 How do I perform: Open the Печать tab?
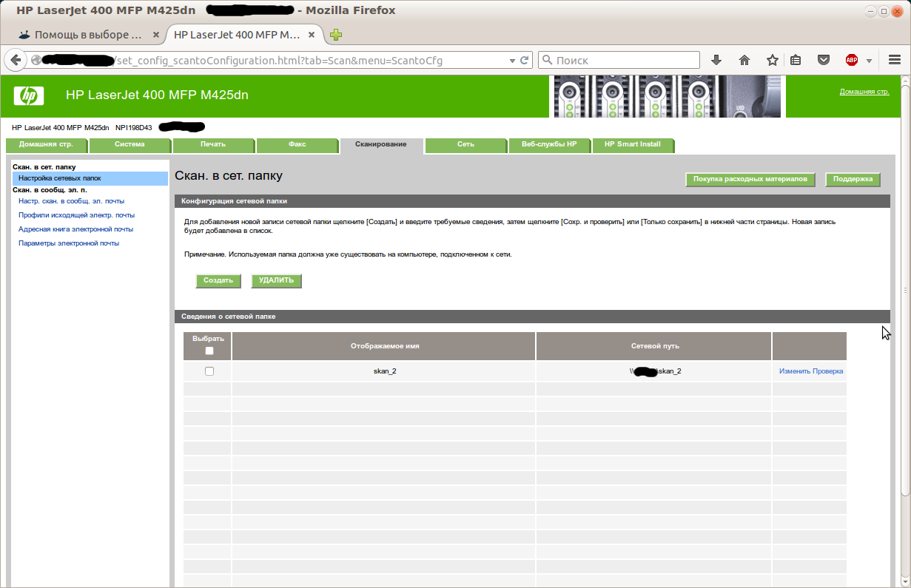213,144
